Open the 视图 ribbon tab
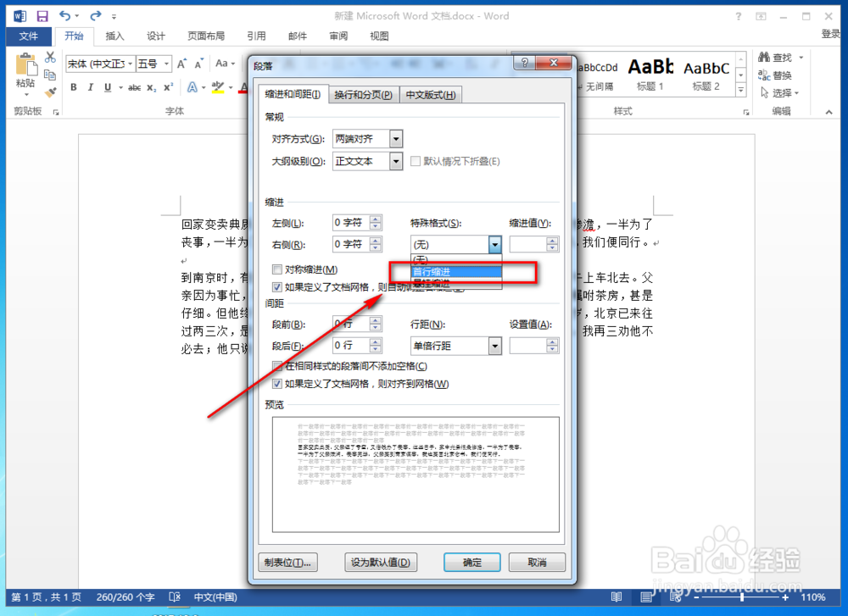848x616 pixels. pos(379,36)
